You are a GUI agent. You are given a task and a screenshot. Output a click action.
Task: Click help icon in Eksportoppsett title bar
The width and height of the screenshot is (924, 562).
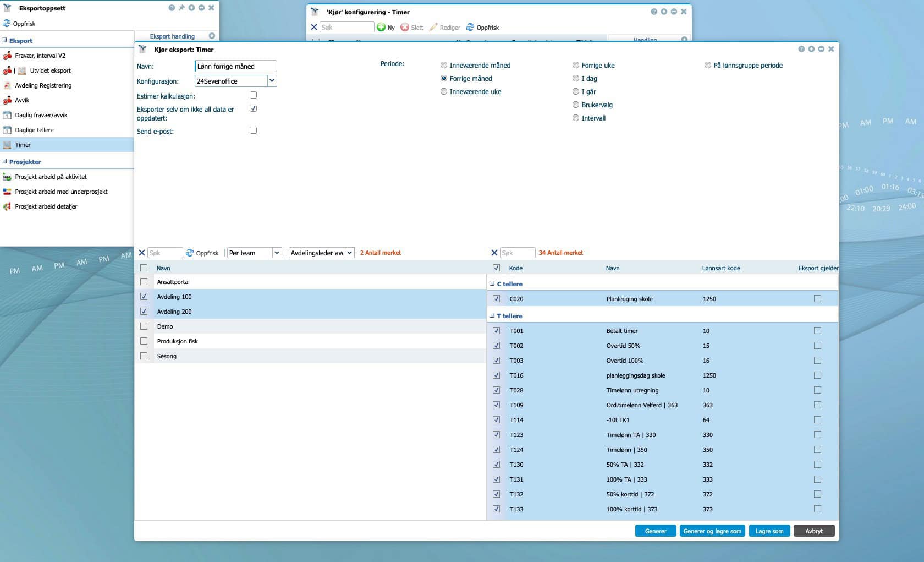click(172, 8)
